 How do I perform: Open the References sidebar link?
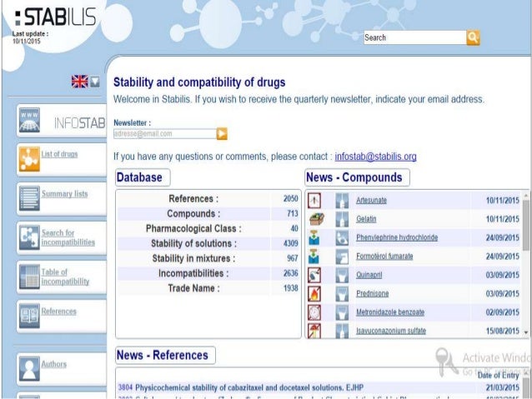58,312
